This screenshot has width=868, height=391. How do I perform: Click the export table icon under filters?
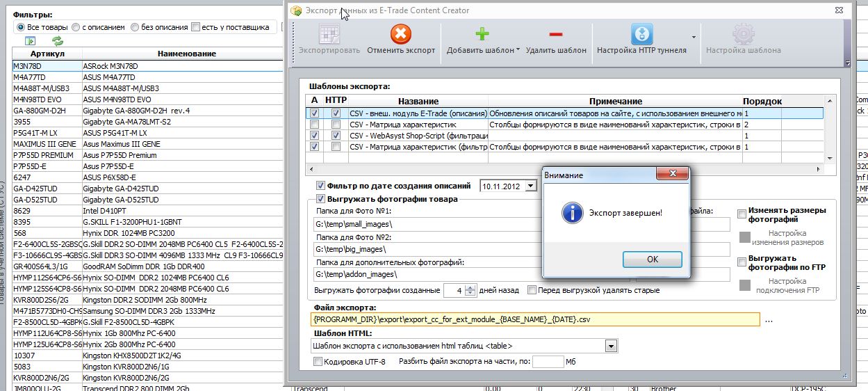click(x=30, y=41)
